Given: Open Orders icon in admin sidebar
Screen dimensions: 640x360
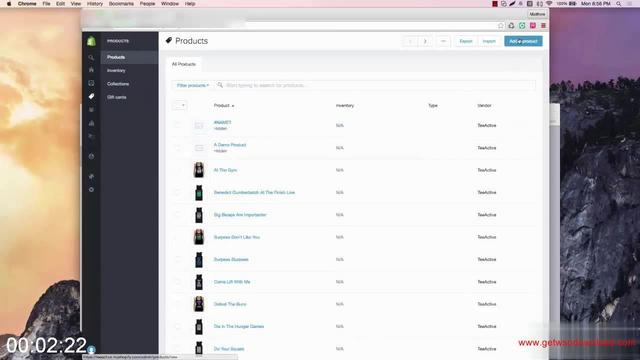Looking at the screenshot, I should point(91,83).
